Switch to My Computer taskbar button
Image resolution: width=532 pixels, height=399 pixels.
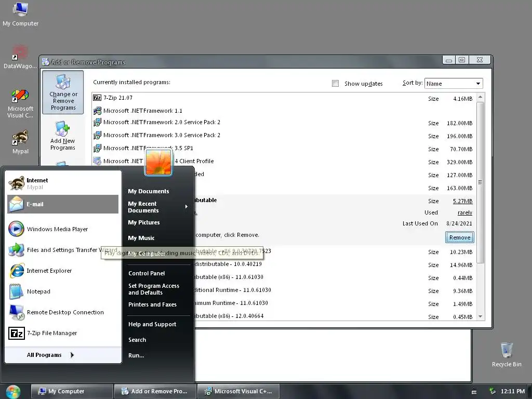tap(72, 391)
